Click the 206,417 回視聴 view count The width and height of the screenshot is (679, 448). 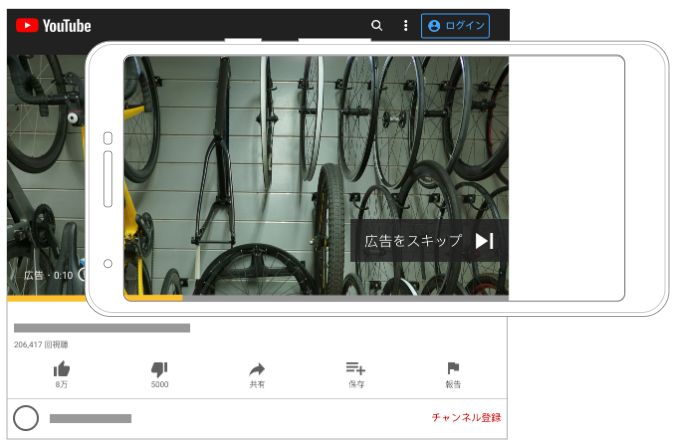41,344
